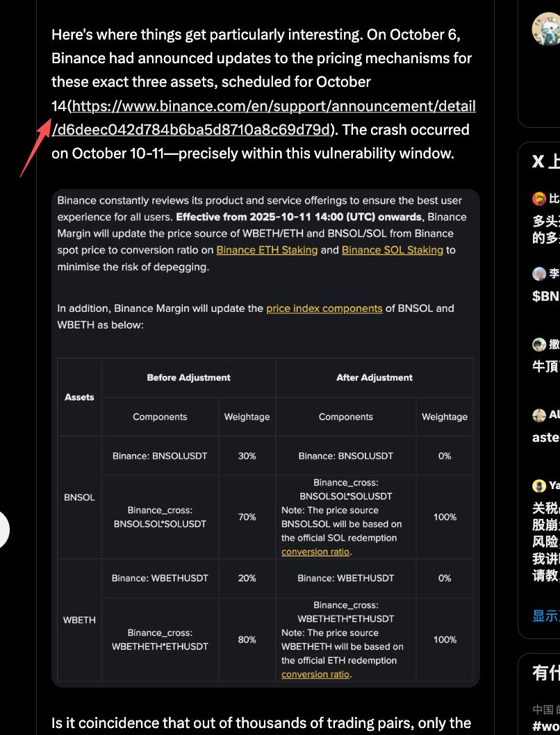Follow the price index components link

click(324, 308)
